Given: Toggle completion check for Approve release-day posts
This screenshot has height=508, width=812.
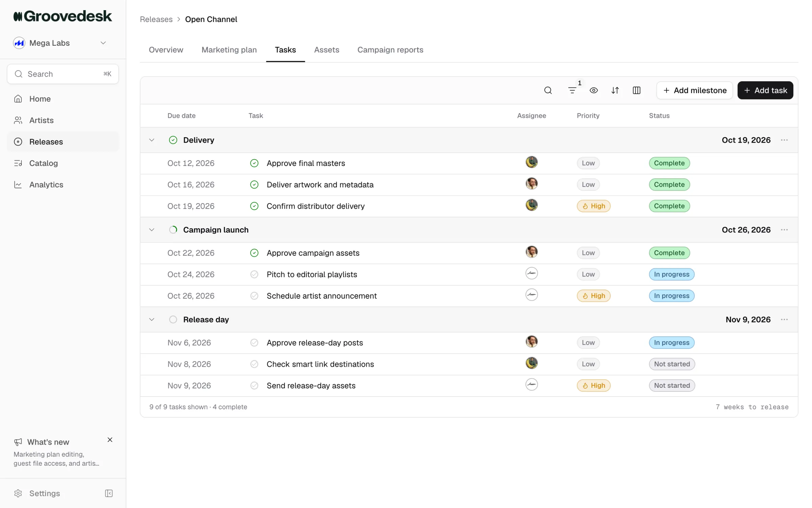Looking at the screenshot, I should (254, 342).
